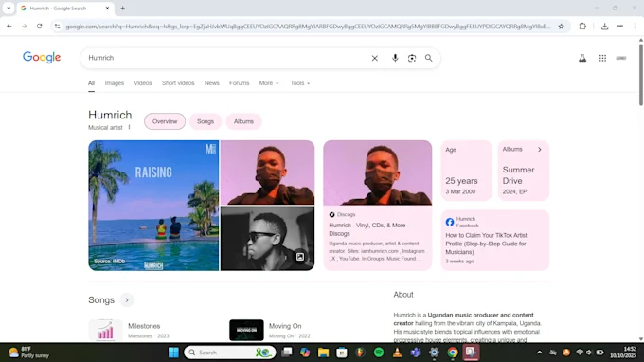This screenshot has height=362, width=644.
Task: Switch to the Images results tab
Action: [115, 83]
